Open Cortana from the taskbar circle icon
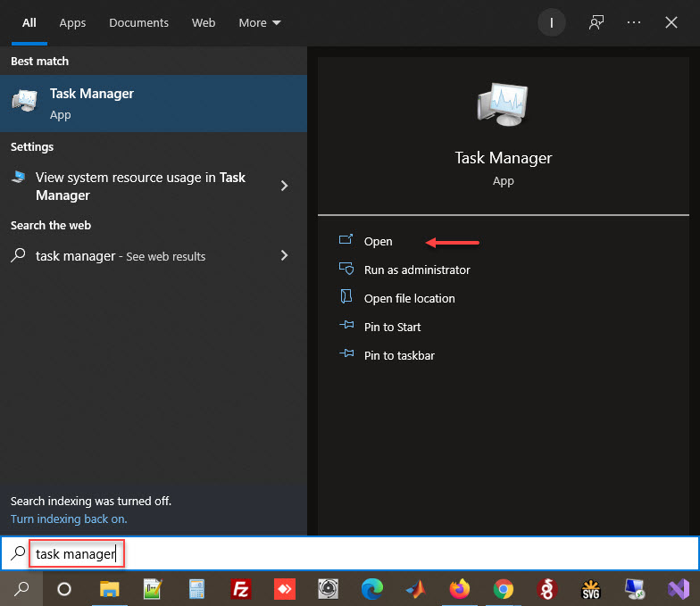Image resolution: width=700 pixels, height=606 pixels. (x=64, y=589)
